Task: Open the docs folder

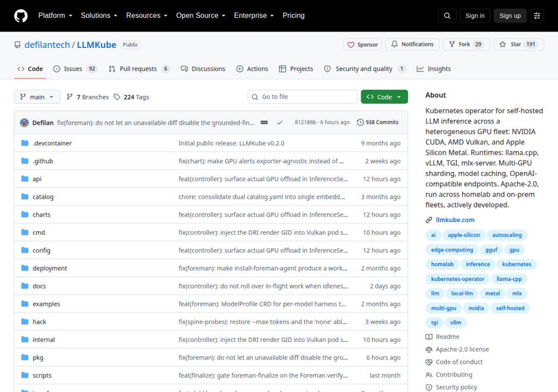Action: pyautogui.click(x=39, y=286)
